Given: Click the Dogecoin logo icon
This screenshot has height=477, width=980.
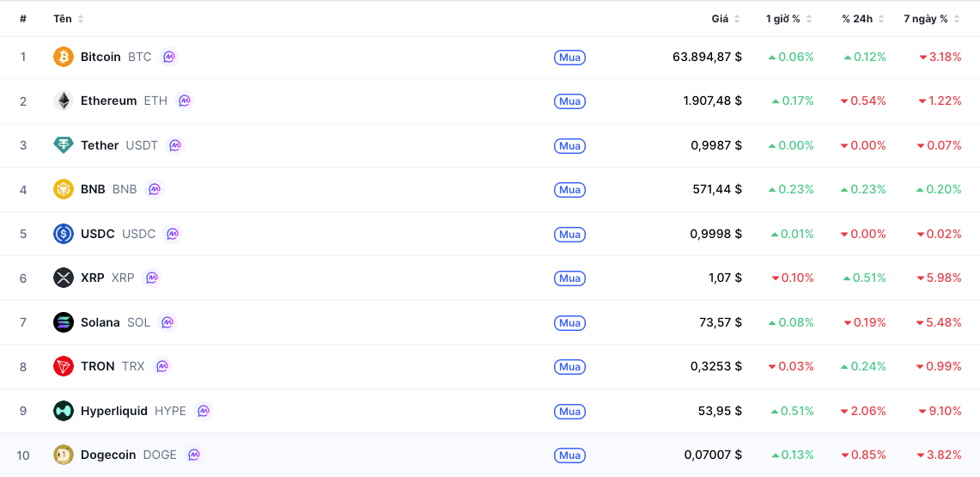Looking at the screenshot, I should 63,455.
